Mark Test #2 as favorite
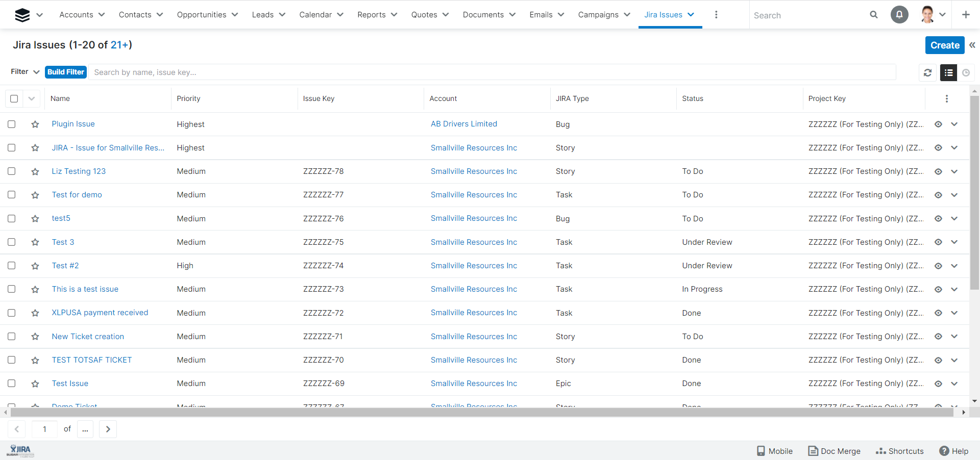Screen dimensions: 980x460 (x=35, y=266)
